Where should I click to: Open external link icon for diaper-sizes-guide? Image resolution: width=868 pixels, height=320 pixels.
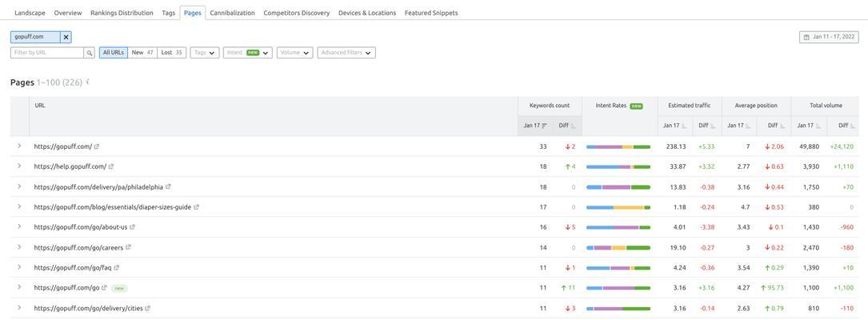[x=196, y=207]
